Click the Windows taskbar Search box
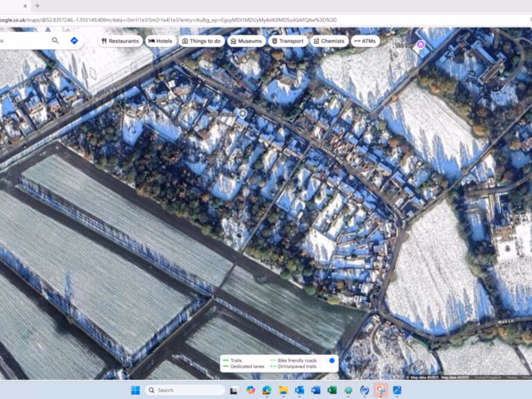The width and height of the screenshot is (532, 399). click(184, 390)
